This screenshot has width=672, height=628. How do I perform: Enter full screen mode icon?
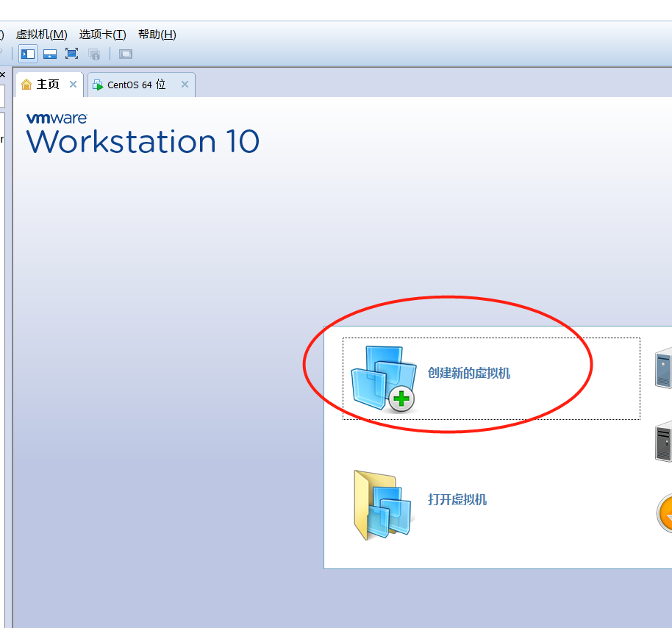click(x=71, y=54)
